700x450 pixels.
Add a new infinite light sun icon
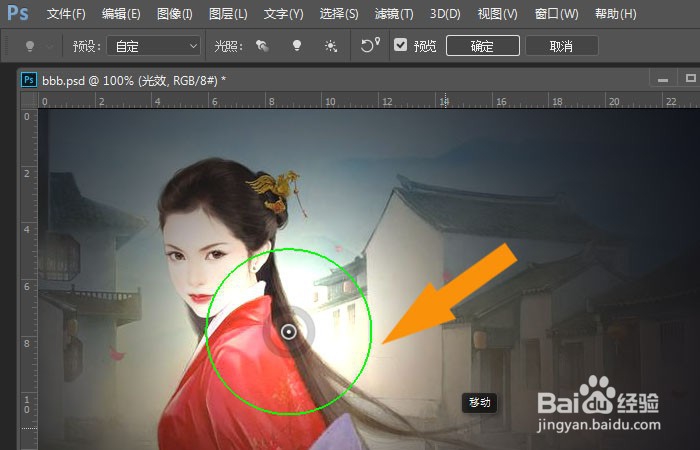[x=331, y=46]
